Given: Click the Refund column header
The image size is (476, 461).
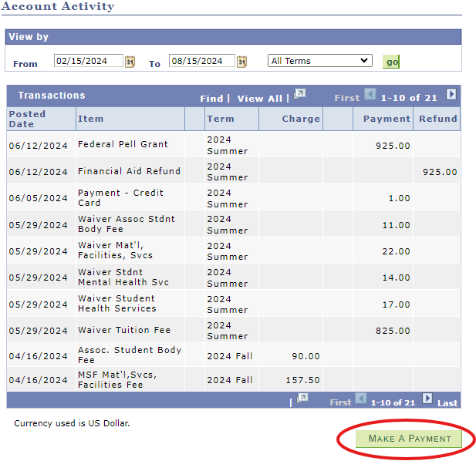Looking at the screenshot, I should pyautogui.click(x=437, y=119).
